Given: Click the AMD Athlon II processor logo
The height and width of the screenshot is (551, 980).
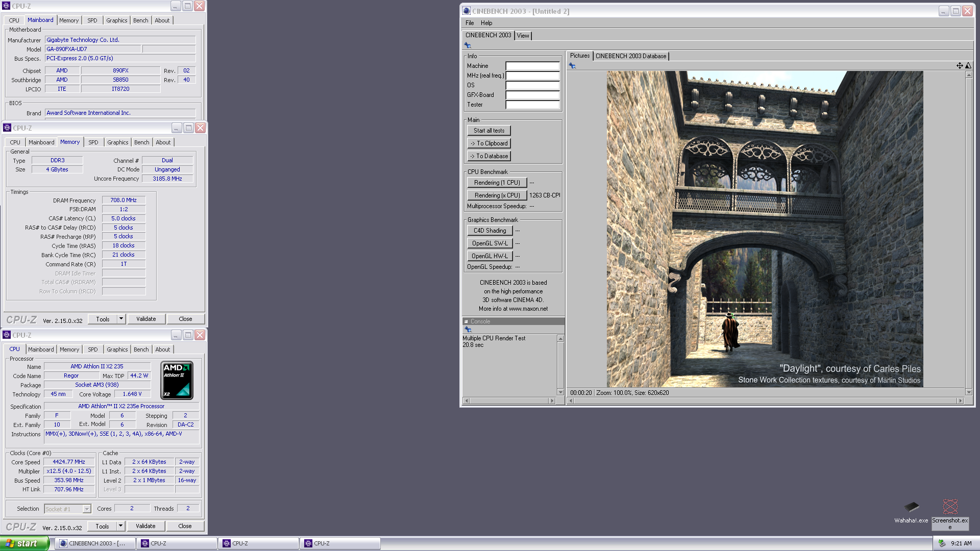Looking at the screenshot, I should [x=177, y=380].
